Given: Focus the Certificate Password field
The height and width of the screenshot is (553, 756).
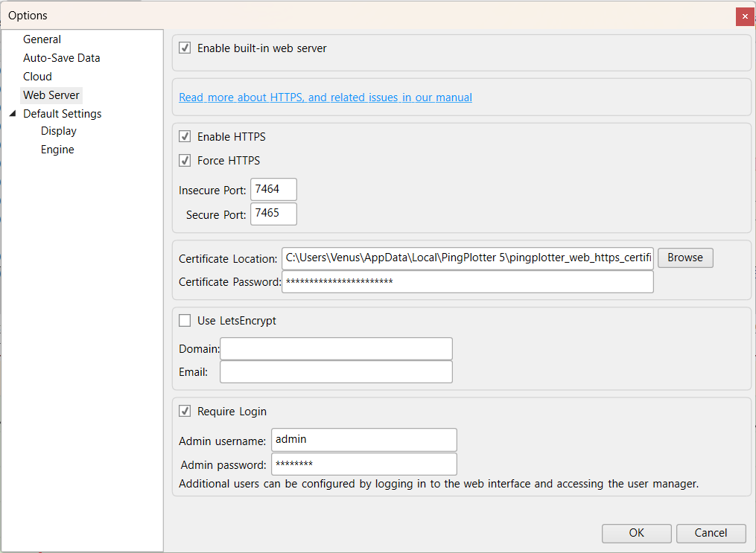Looking at the screenshot, I should coord(467,281).
